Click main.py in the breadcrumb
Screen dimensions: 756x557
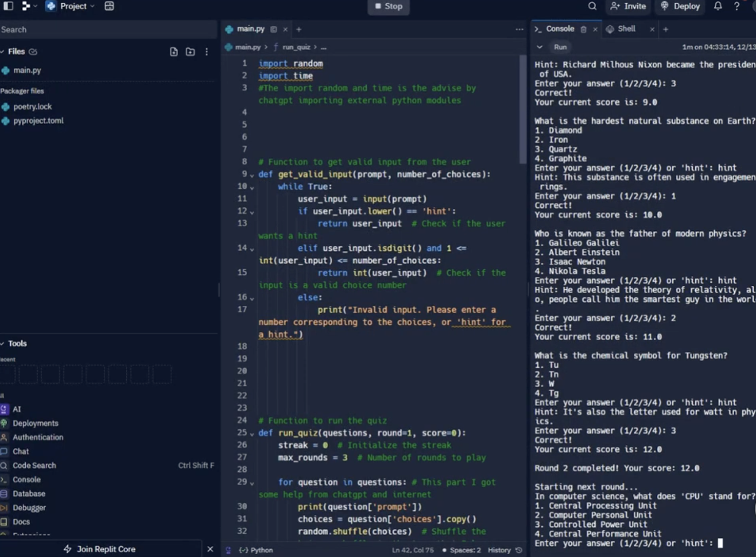click(x=248, y=47)
